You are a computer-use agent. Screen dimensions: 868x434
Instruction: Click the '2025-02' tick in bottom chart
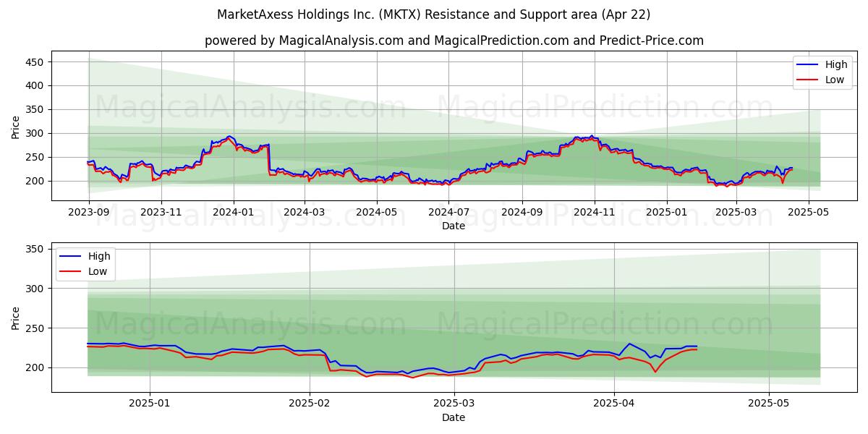pos(309,404)
